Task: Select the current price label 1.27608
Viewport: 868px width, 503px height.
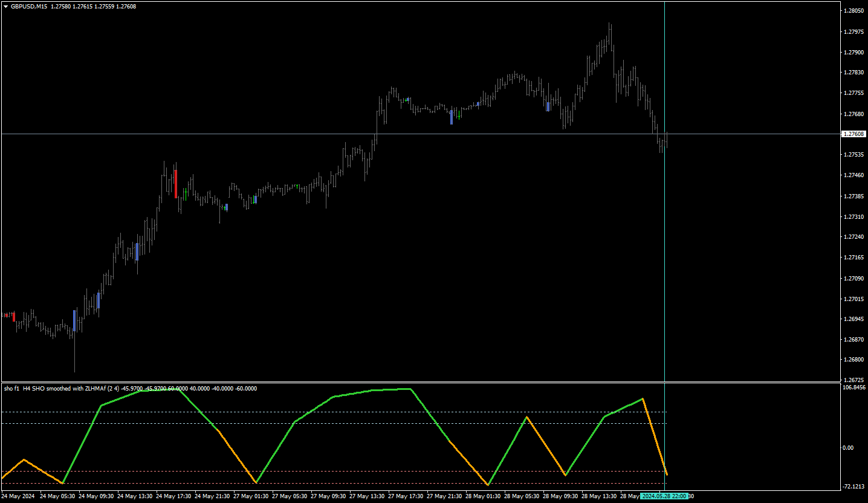Action: 853,134
